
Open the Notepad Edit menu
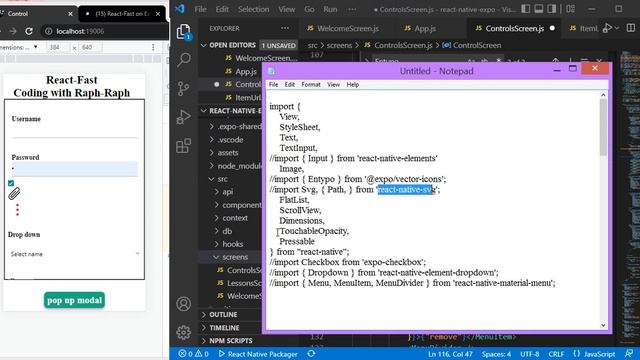[289, 84]
